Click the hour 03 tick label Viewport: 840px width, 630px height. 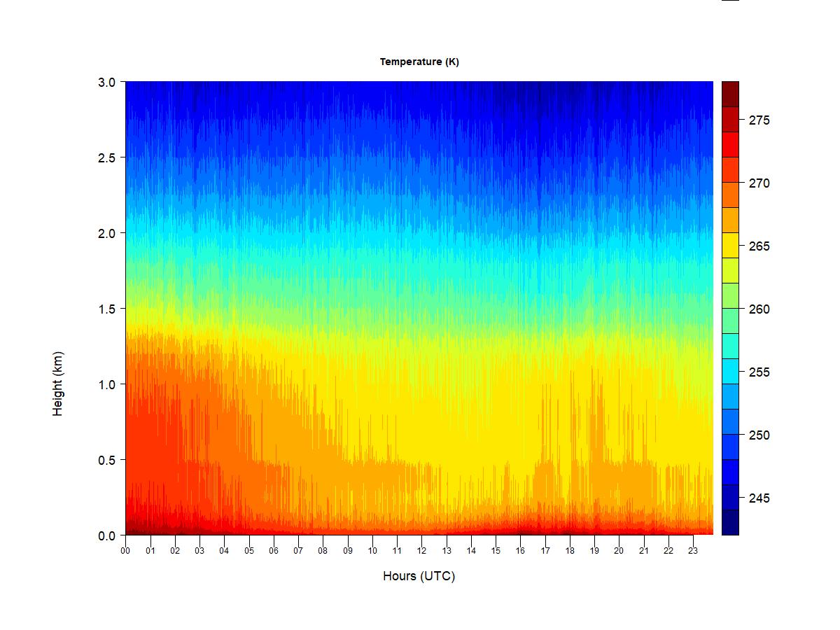199,550
